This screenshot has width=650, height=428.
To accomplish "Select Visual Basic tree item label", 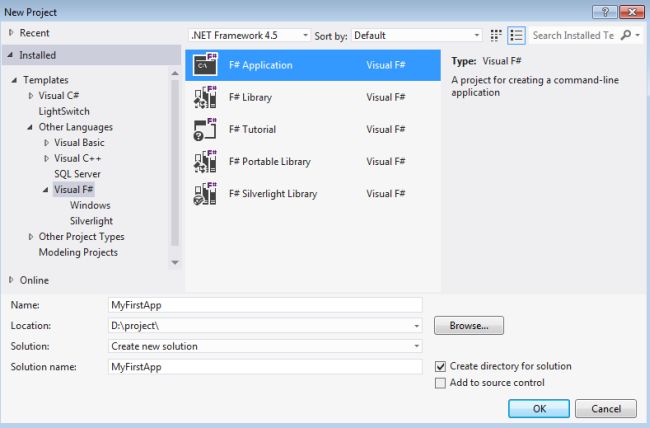I will pos(79,143).
